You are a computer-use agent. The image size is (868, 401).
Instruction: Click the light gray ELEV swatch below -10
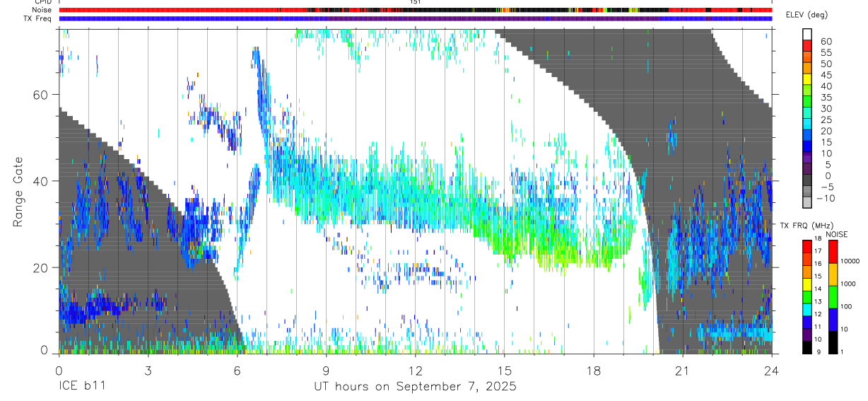tap(807, 204)
